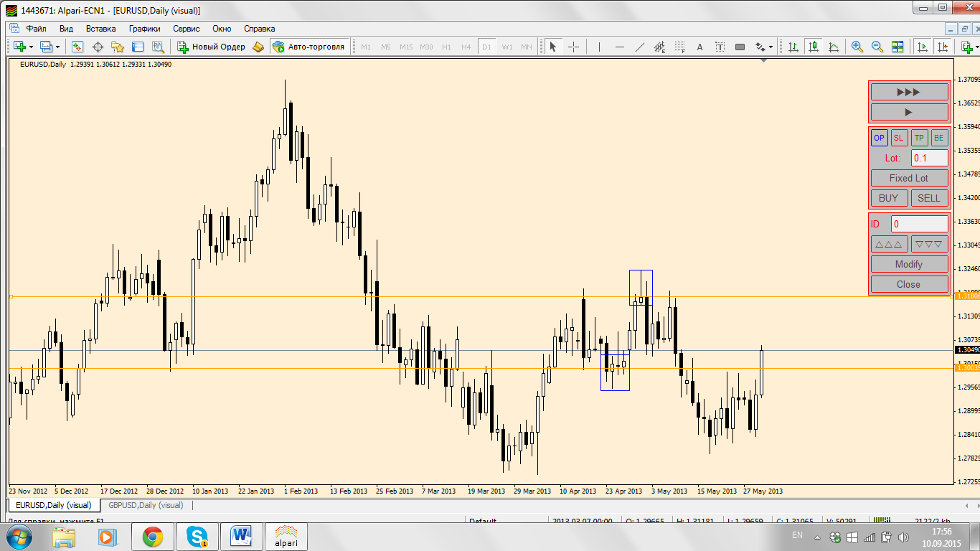Switch chart to bar chart type
980x551 pixels.
coord(793,47)
